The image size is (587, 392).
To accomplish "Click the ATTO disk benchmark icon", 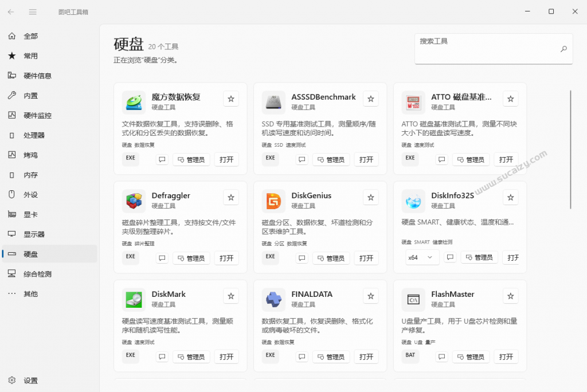I will point(413,102).
